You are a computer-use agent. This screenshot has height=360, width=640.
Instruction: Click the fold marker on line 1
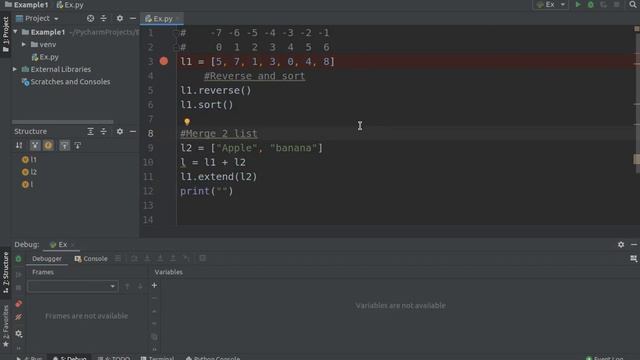176,33
